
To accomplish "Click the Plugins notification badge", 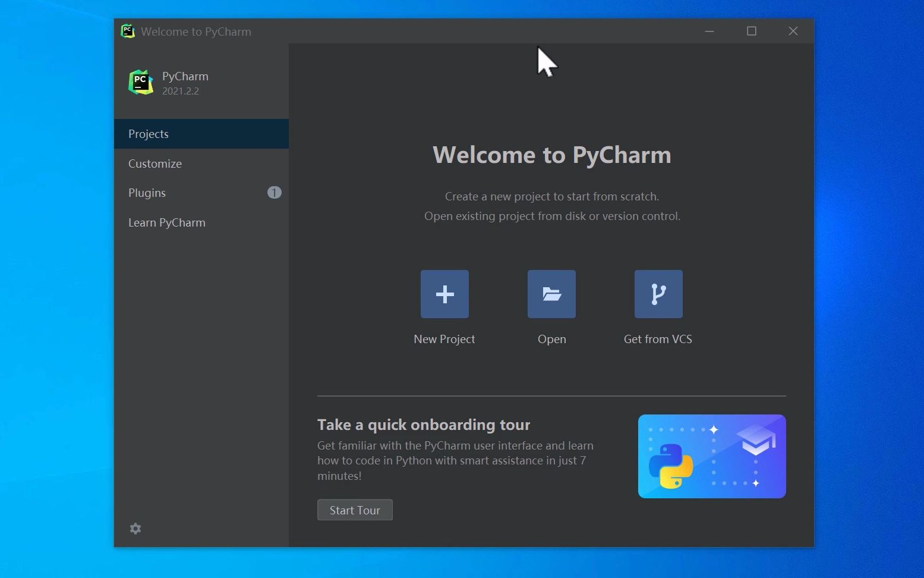I will [274, 193].
